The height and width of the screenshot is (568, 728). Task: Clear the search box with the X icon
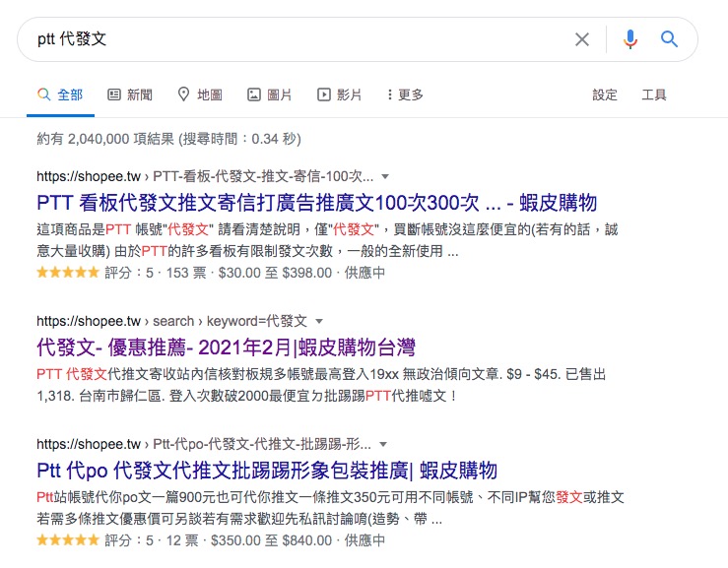[x=582, y=39]
